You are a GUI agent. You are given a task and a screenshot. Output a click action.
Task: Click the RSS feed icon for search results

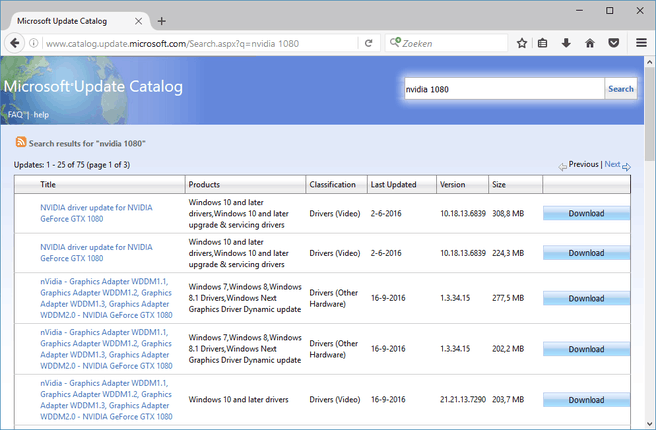[x=20, y=144]
